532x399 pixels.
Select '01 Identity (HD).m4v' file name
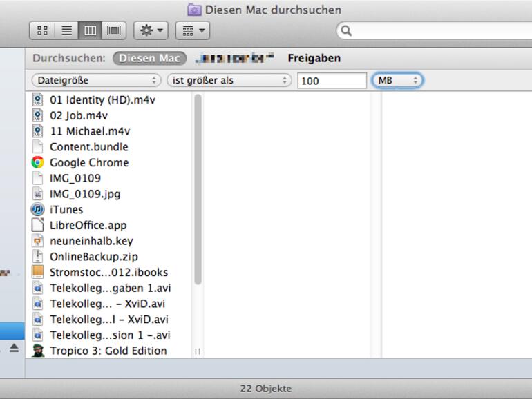click(x=102, y=99)
